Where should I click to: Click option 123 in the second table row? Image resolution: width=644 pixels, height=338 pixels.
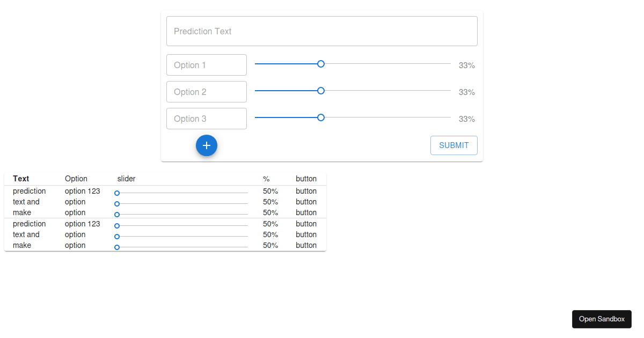tap(83, 224)
